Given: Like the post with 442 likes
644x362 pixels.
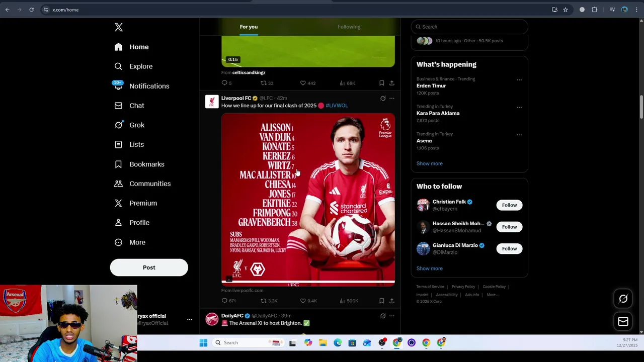Looking at the screenshot, I should click(307, 83).
